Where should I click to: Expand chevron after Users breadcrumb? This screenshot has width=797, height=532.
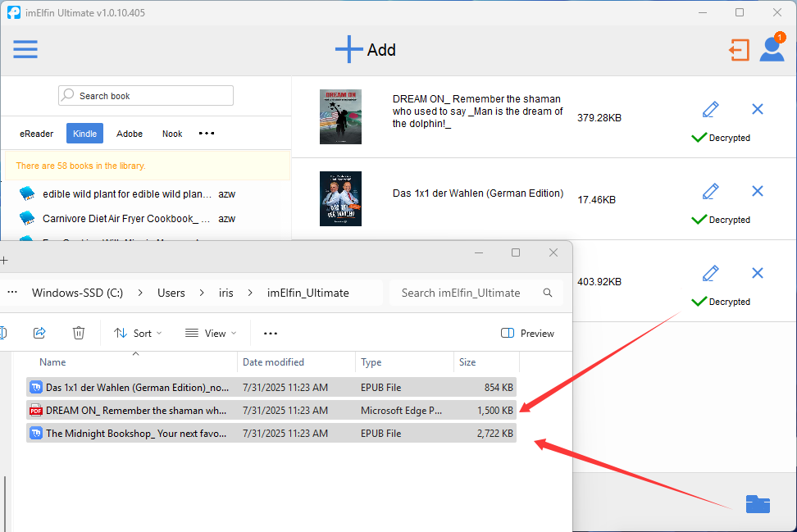202,293
